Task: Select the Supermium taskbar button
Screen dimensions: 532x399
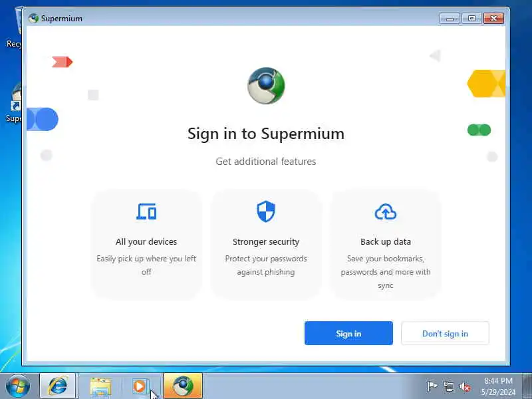Action: pos(183,386)
